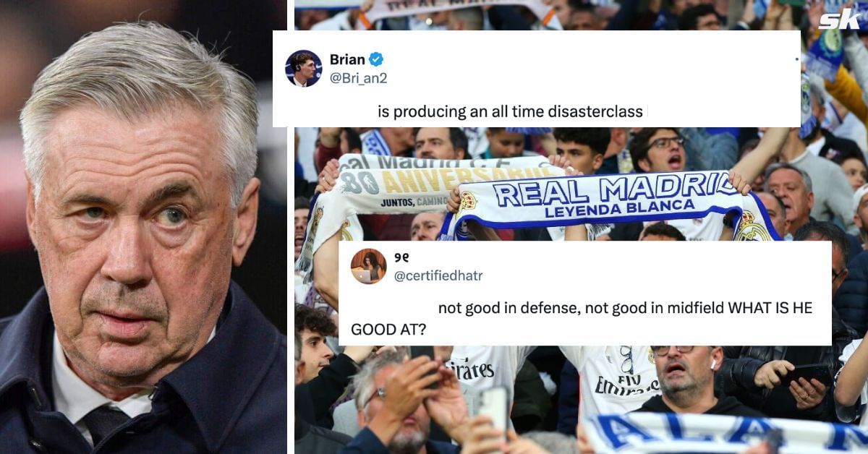Open certifiedhatr's profile avatar
Viewport: 868px width, 454px height.
pos(369,266)
